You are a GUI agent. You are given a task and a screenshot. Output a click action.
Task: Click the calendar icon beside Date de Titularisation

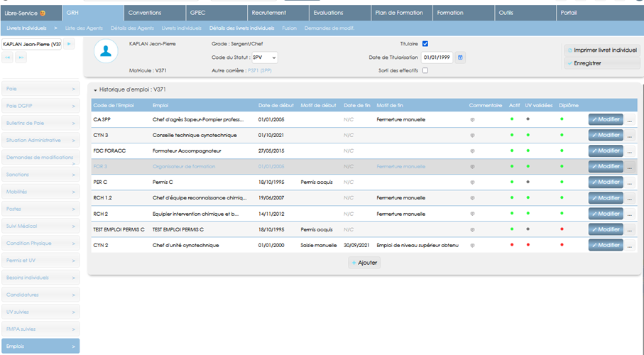tap(460, 58)
